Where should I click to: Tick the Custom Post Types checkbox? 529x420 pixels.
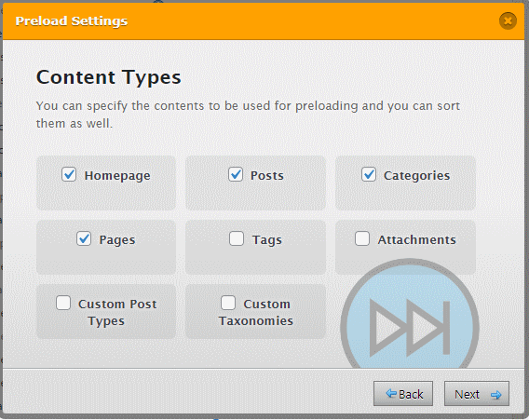63,303
